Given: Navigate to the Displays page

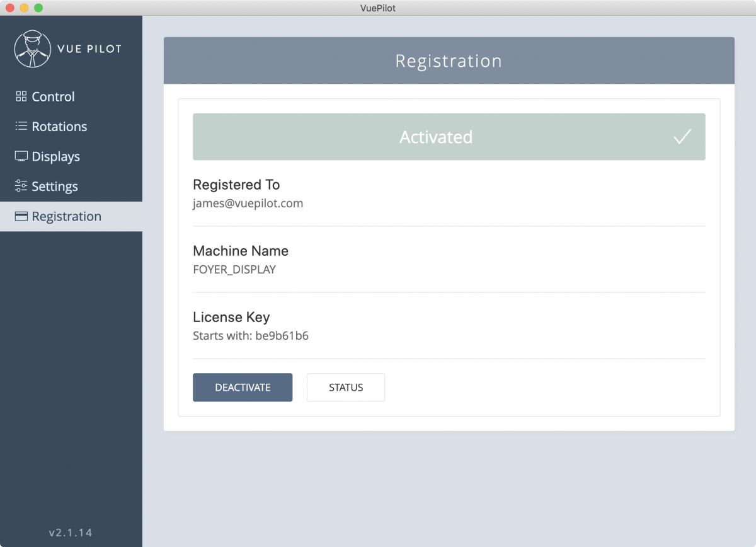Looking at the screenshot, I should [55, 156].
